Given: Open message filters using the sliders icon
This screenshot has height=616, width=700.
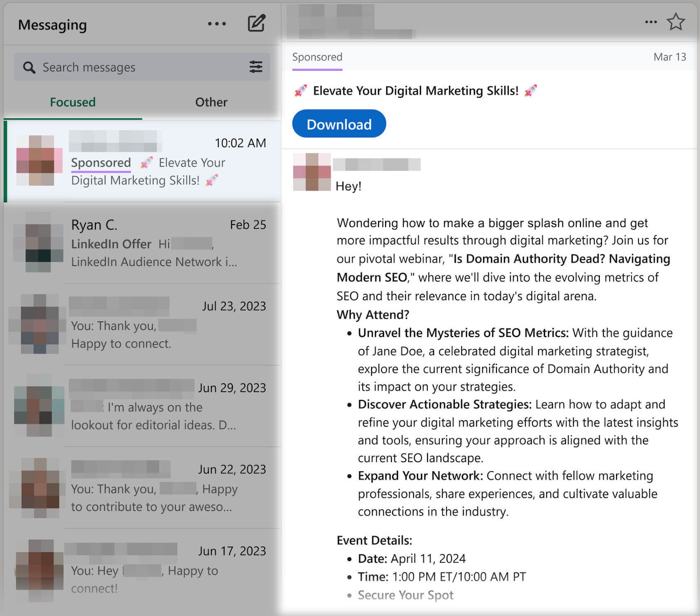Looking at the screenshot, I should (x=256, y=67).
